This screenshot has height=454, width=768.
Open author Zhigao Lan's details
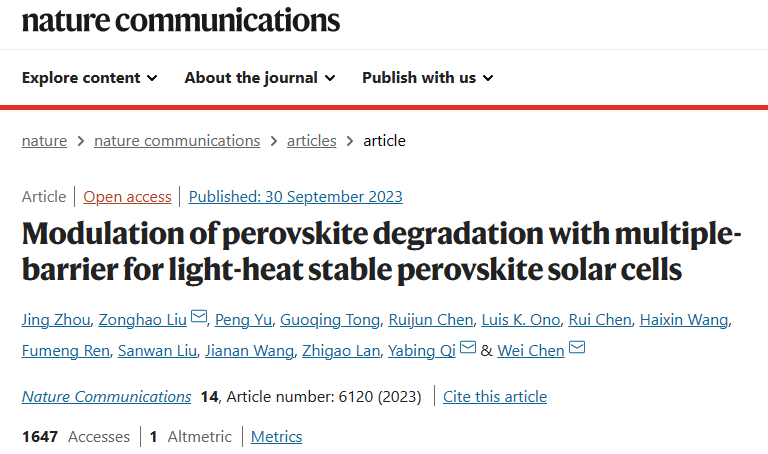(341, 351)
